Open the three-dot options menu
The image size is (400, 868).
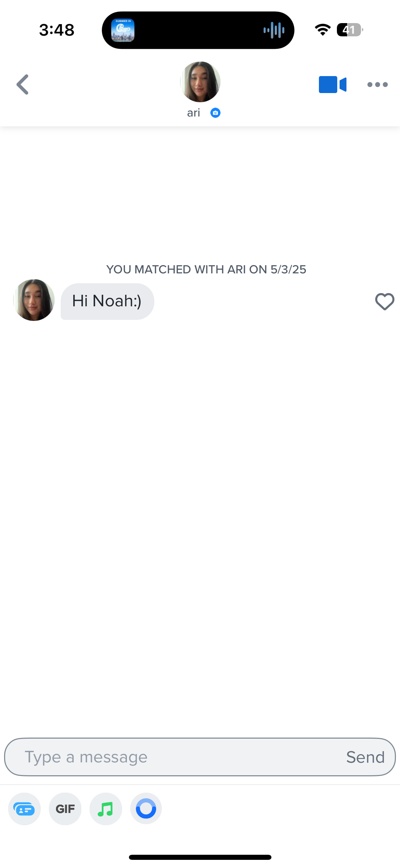click(x=377, y=85)
